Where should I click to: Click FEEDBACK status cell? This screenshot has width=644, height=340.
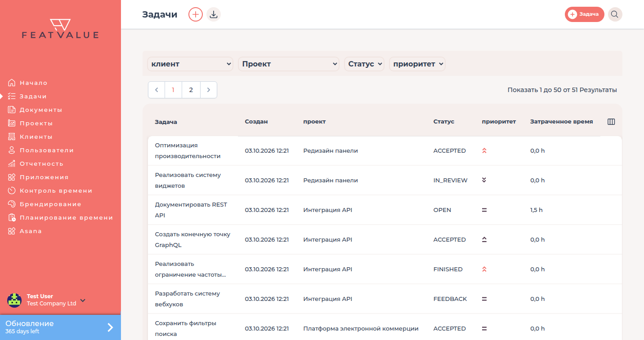pos(450,299)
